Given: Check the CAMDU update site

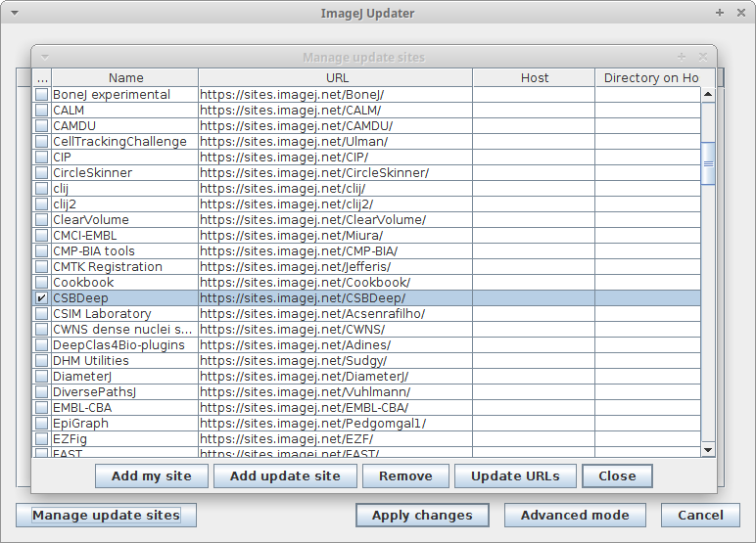Looking at the screenshot, I should pyautogui.click(x=41, y=126).
